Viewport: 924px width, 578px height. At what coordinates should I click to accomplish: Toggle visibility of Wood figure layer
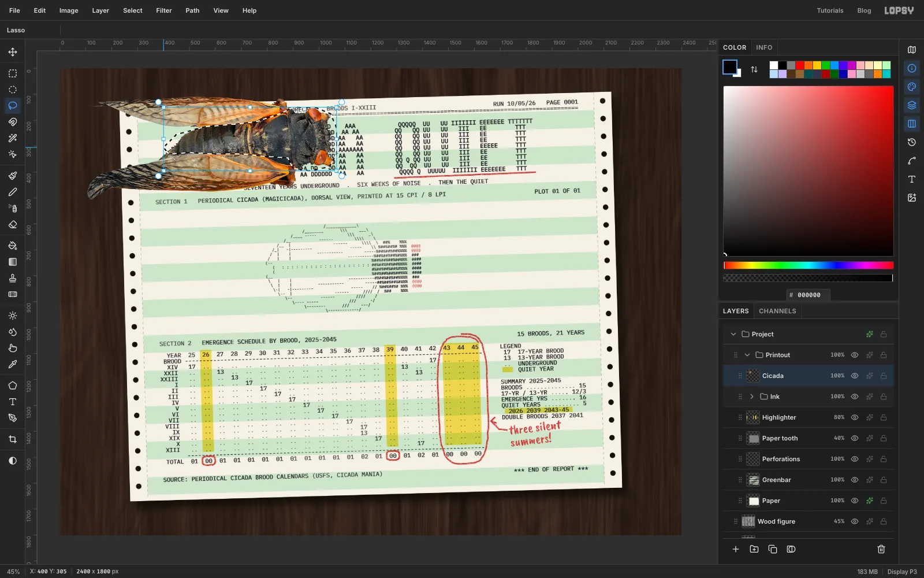855,521
